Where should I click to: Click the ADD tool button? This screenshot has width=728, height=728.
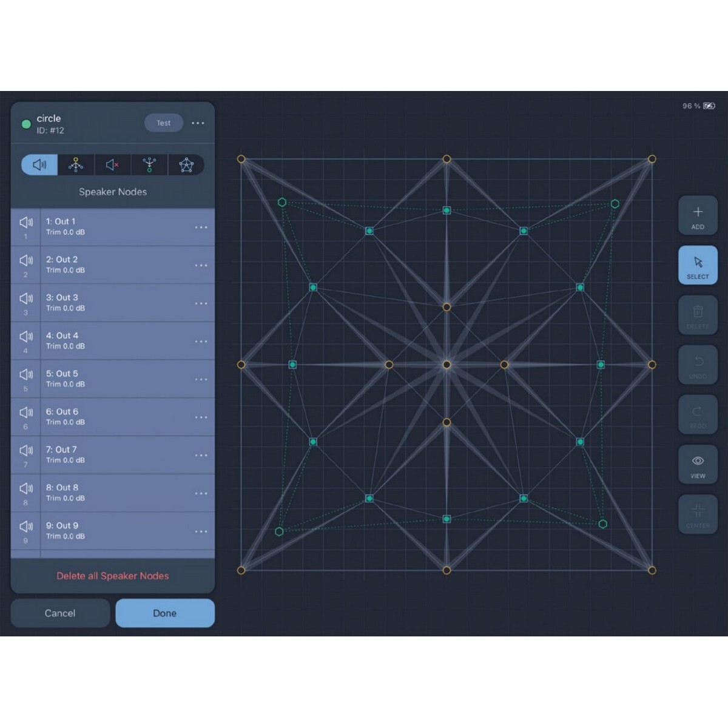tap(698, 215)
